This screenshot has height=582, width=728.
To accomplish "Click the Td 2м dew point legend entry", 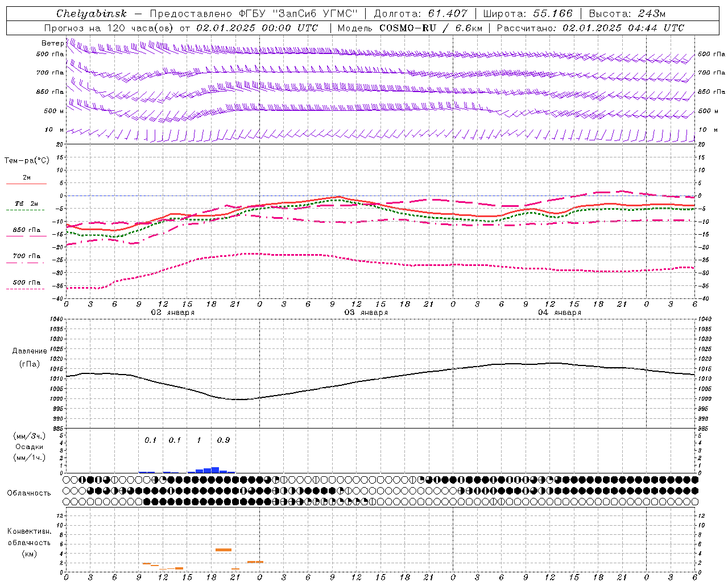I will 27,203.
